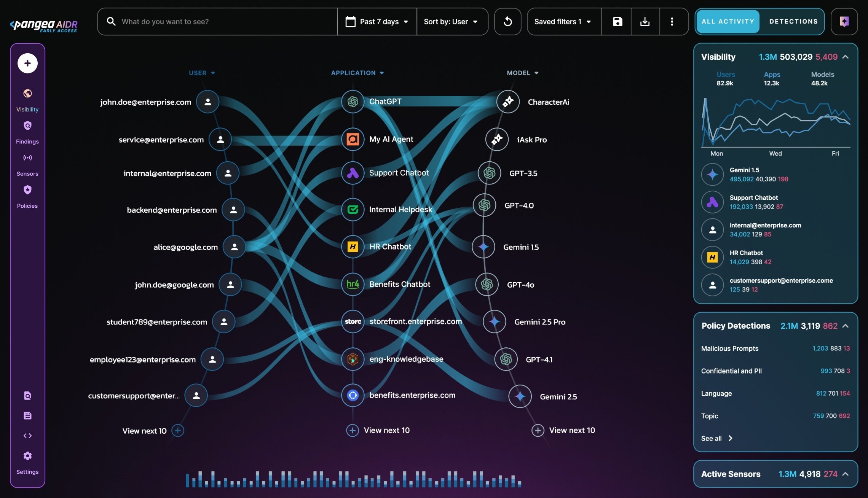Select the iAsk Pro model node
This screenshot has width=868, height=498.
click(497, 139)
